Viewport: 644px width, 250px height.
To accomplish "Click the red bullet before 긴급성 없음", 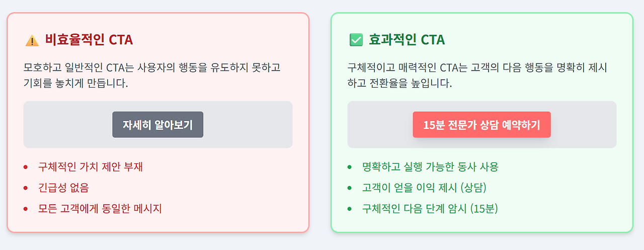I will coord(26,188).
